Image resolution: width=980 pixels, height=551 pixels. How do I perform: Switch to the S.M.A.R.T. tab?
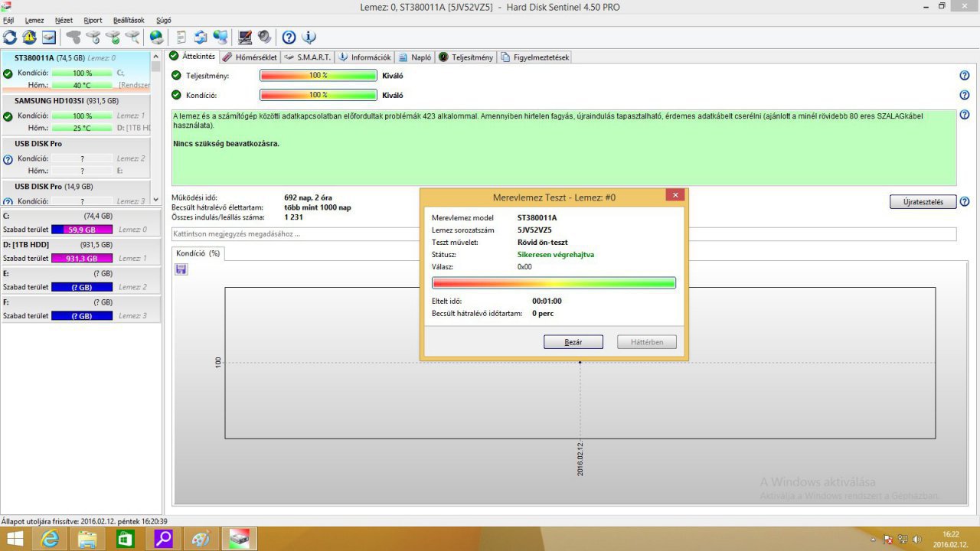[308, 57]
